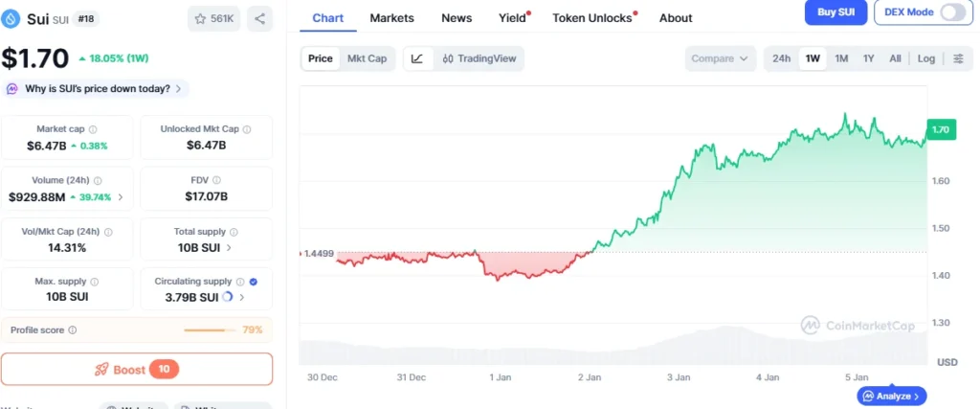The height and width of the screenshot is (409, 980).
Task: Select the line chart type icon
Action: (x=417, y=58)
